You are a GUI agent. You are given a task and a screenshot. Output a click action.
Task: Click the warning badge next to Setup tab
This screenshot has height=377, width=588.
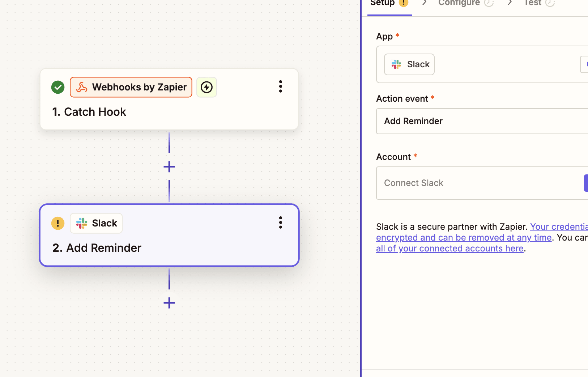404,3
